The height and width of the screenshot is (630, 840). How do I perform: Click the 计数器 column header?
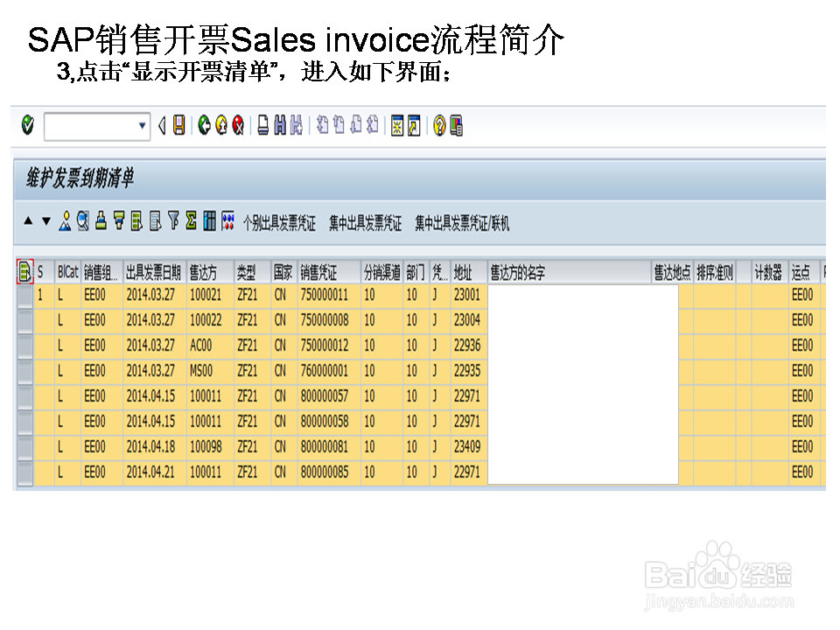tap(770, 272)
